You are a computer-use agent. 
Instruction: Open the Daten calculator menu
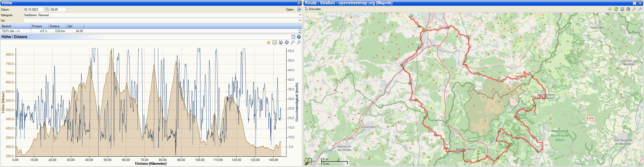(299, 10)
